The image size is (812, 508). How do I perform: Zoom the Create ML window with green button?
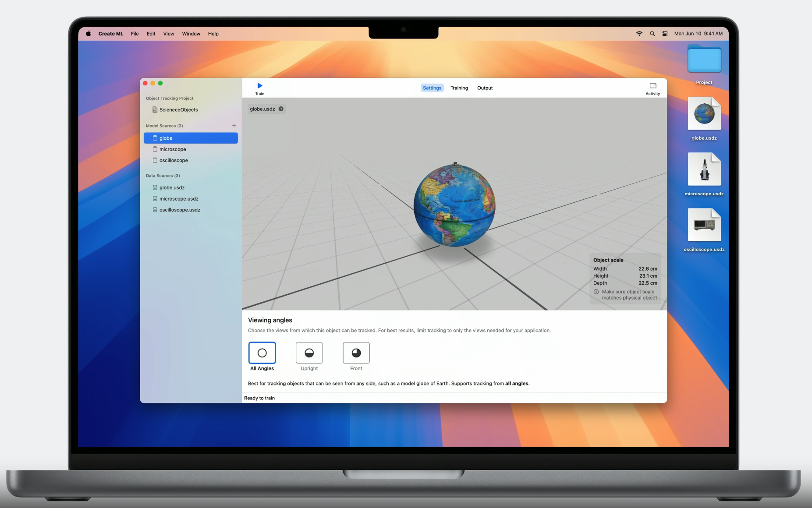coord(160,83)
